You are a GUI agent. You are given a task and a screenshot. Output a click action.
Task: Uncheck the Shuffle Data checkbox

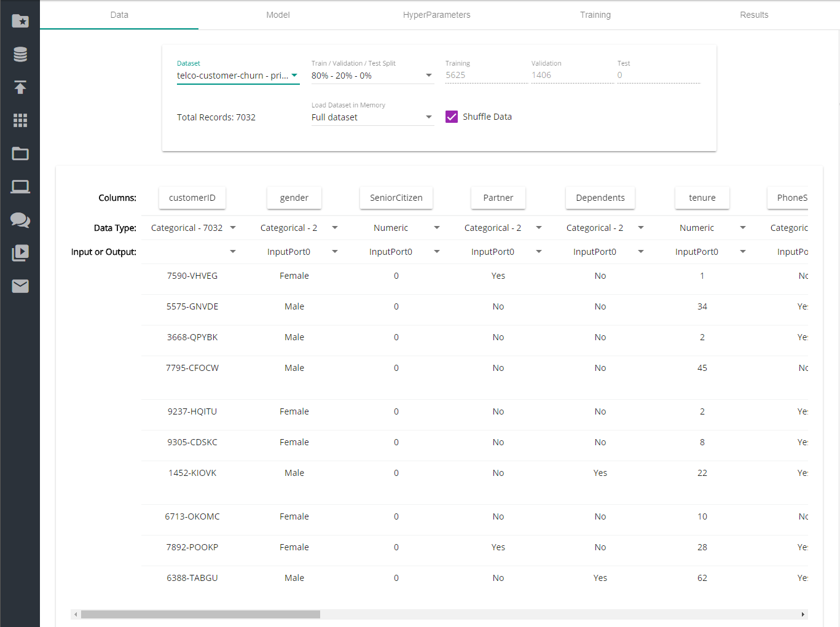tap(452, 117)
